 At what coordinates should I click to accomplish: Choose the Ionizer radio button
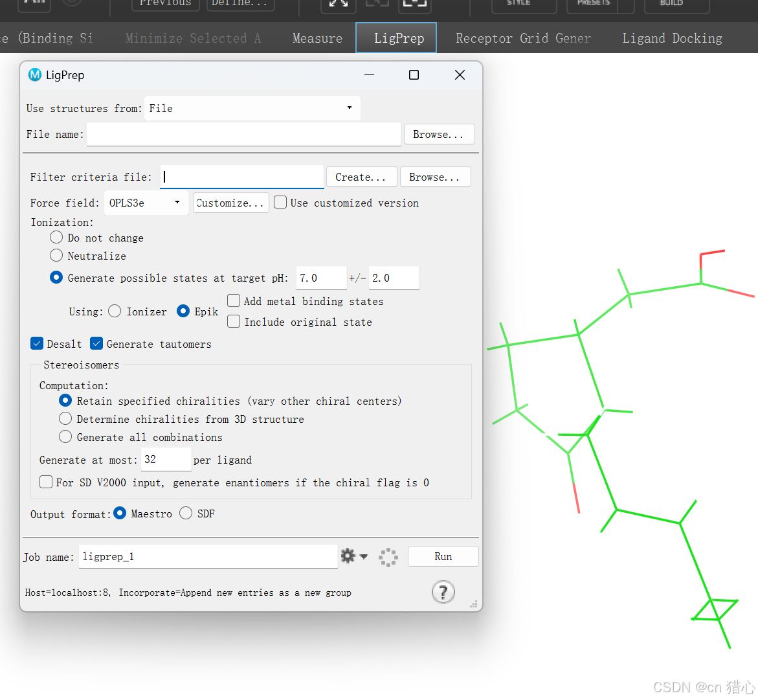pos(115,311)
